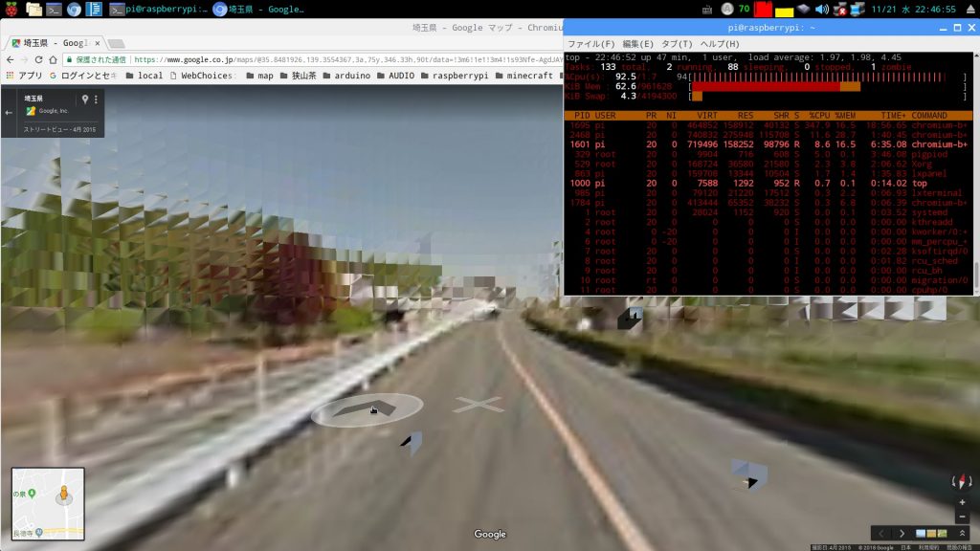980x551 pixels.
Task: Open the 編集(E) menu in the terminal
Action: pyautogui.click(x=637, y=44)
